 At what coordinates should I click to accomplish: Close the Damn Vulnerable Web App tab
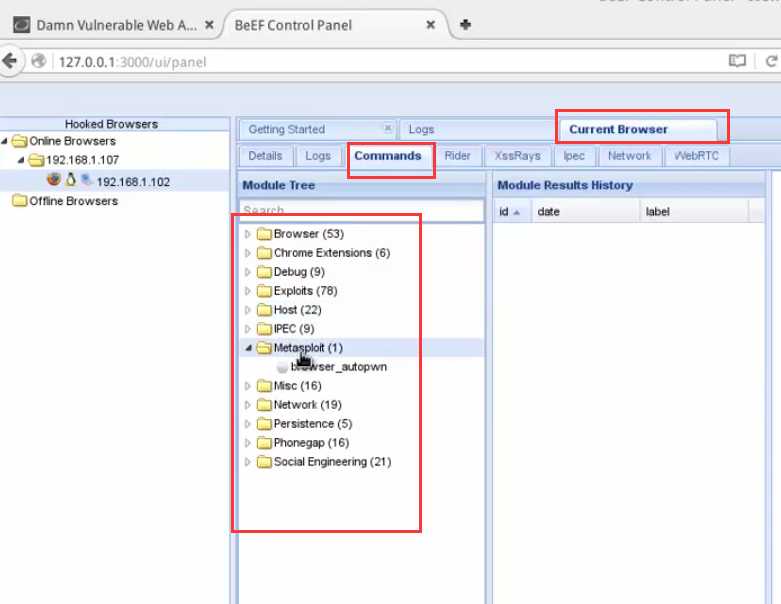click(210, 24)
